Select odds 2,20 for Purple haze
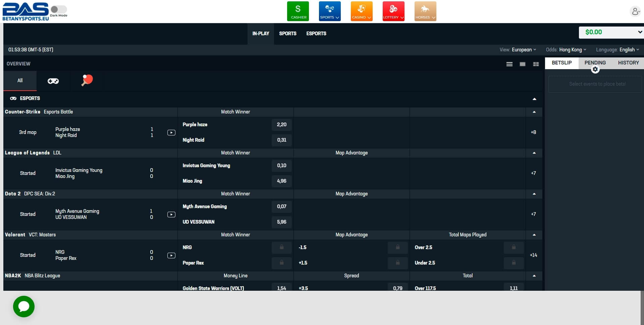This screenshot has height=325, width=644. point(281,125)
